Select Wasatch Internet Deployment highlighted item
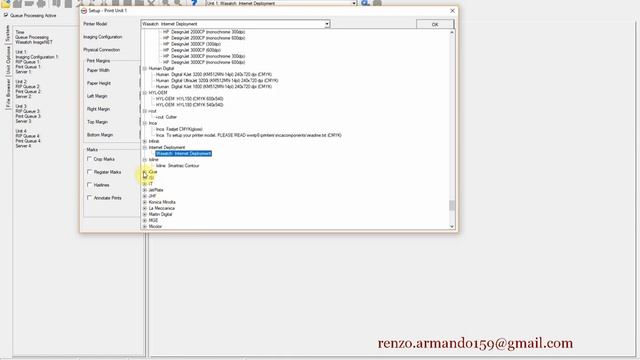640x360 pixels. tap(183, 153)
